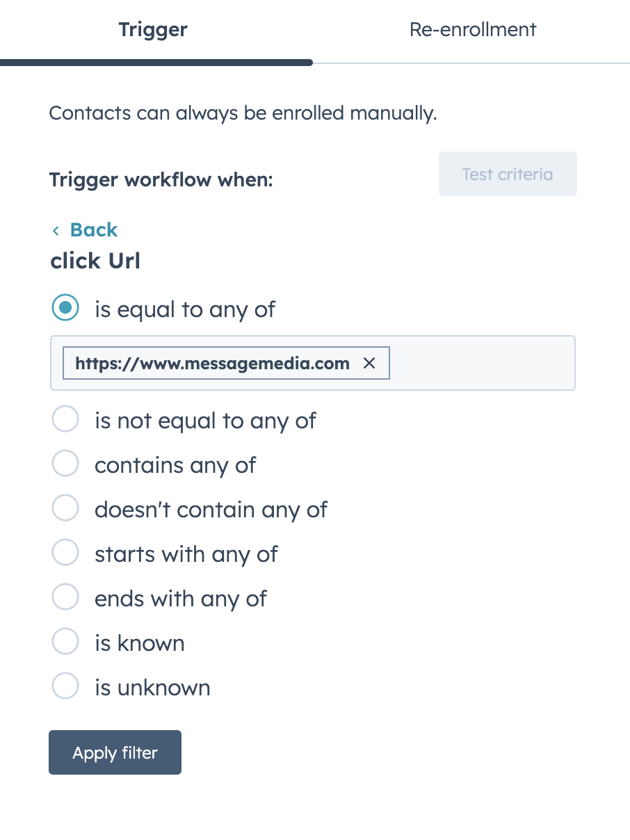Choose "doesn't contain any of" option
The width and height of the screenshot is (630, 840).
pyautogui.click(x=65, y=508)
